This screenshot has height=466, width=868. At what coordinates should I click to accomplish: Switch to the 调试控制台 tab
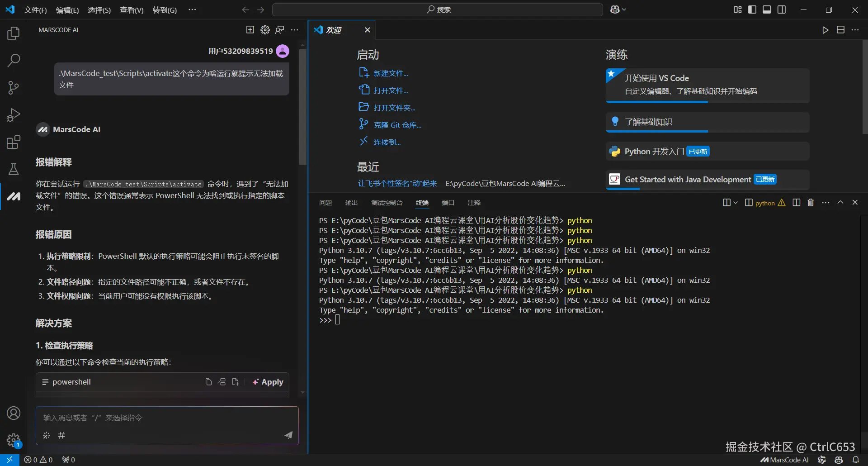click(387, 203)
